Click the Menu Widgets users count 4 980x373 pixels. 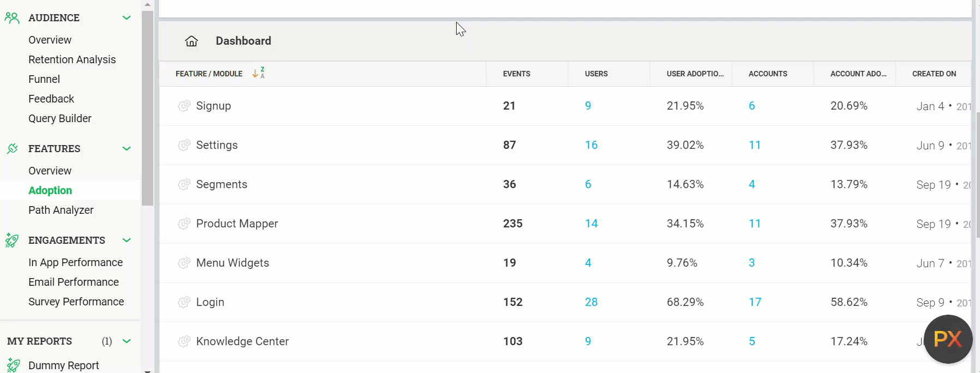pos(588,263)
